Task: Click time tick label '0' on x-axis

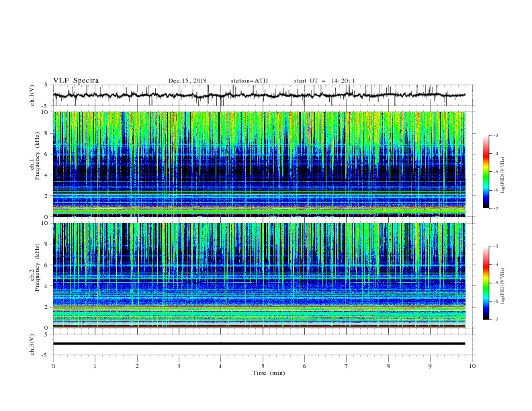Action: [53, 366]
